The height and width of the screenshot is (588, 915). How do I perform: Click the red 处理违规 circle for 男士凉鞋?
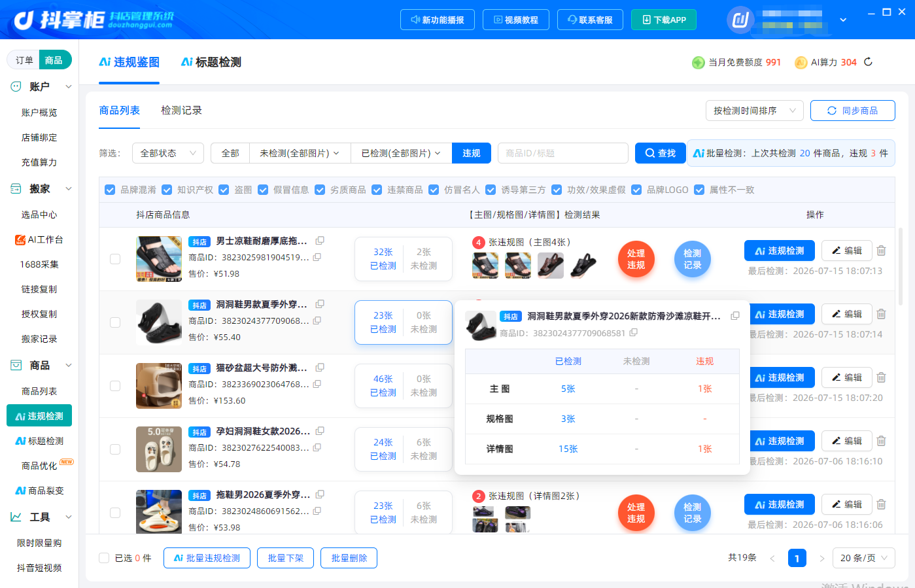coord(636,259)
